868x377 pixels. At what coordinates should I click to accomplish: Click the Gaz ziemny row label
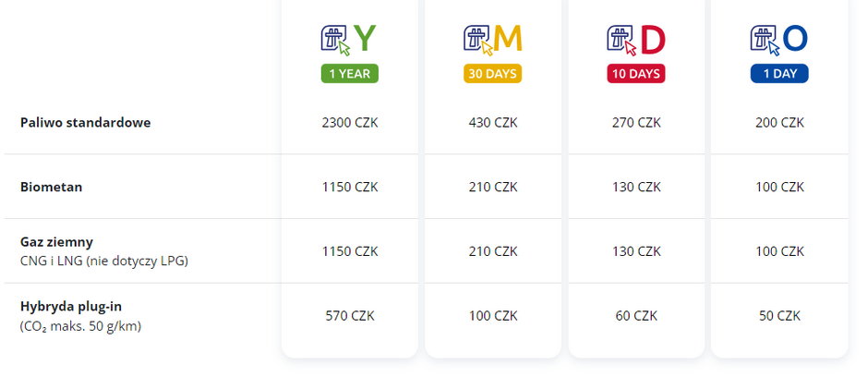click(56, 242)
